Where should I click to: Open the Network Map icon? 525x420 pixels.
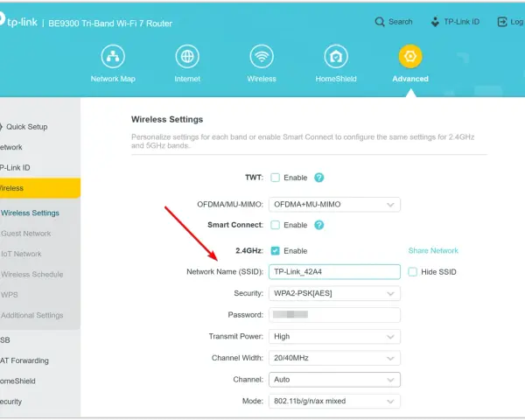[x=113, y=56]
